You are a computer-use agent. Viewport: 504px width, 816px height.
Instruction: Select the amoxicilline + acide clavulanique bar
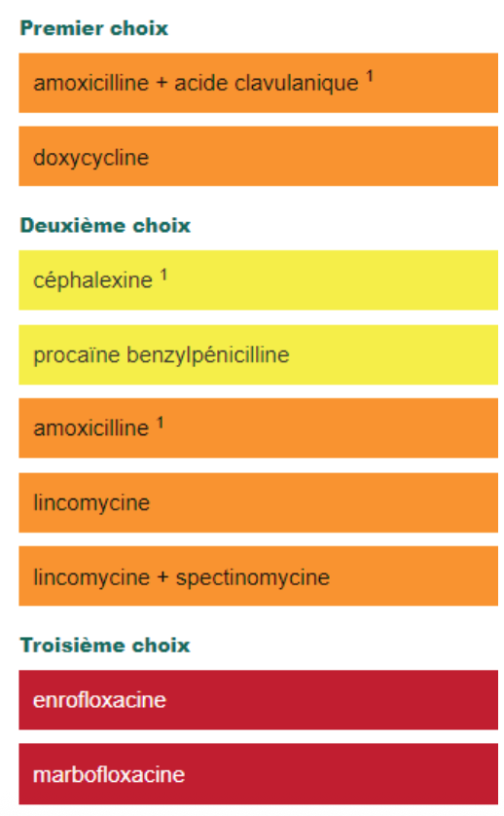click(259, 83)
